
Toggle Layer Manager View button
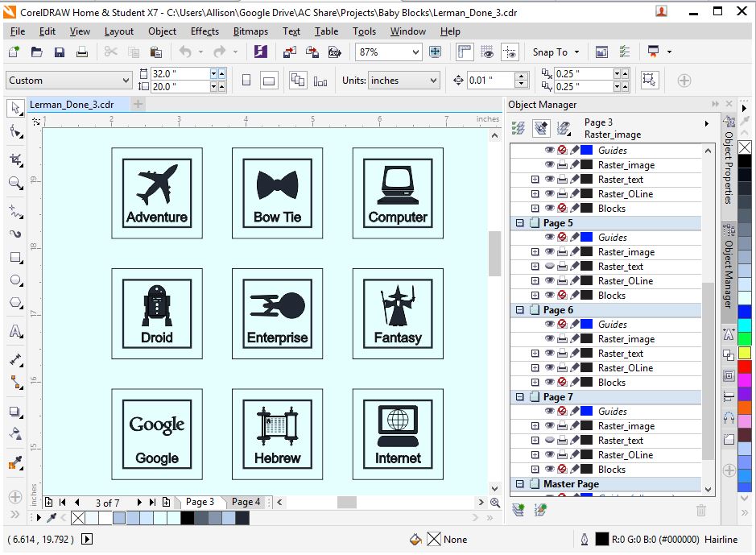click(x=564, y=128)
